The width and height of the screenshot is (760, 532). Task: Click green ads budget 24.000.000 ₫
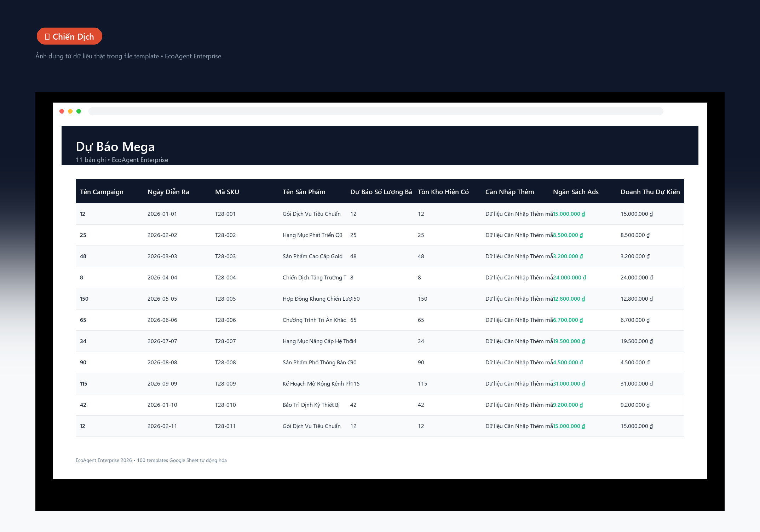(570, 278)
